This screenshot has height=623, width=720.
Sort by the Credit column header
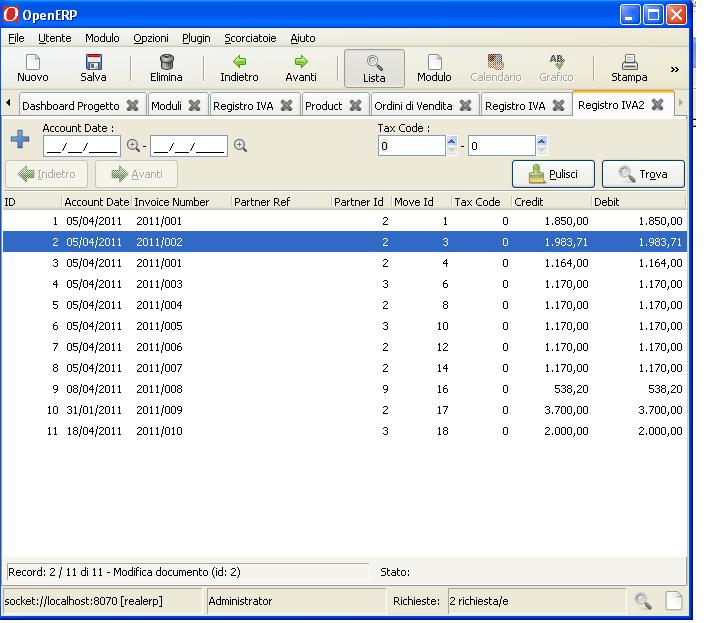[x=551, y=202]
